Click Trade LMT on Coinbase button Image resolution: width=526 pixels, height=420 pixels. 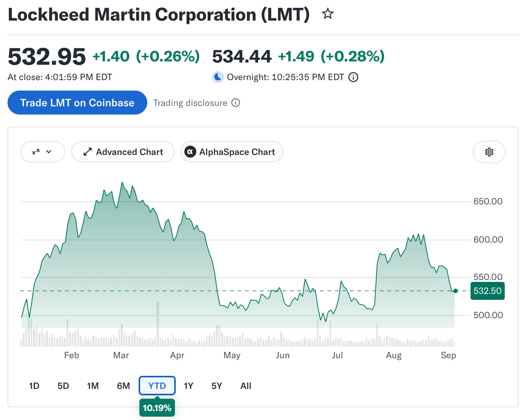point(77,103)
